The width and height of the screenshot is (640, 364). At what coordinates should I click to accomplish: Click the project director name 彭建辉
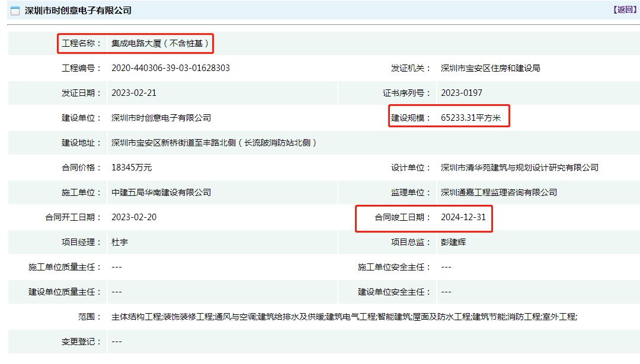click(x=453, y=242)
